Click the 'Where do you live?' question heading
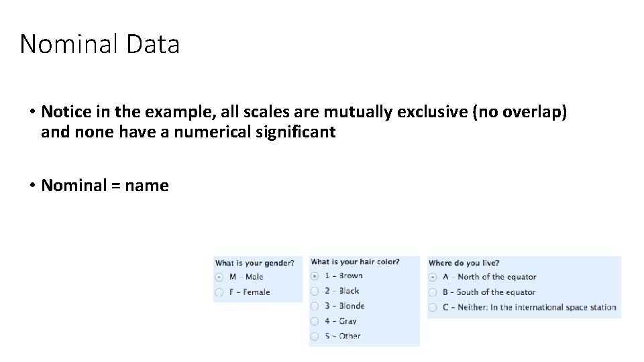The image size is (644, 362). [464, 263]
